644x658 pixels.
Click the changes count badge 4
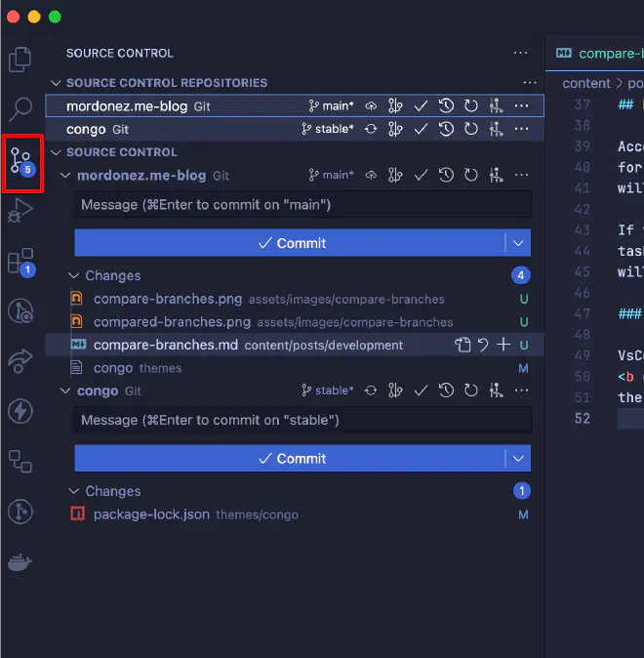[521, 275]
